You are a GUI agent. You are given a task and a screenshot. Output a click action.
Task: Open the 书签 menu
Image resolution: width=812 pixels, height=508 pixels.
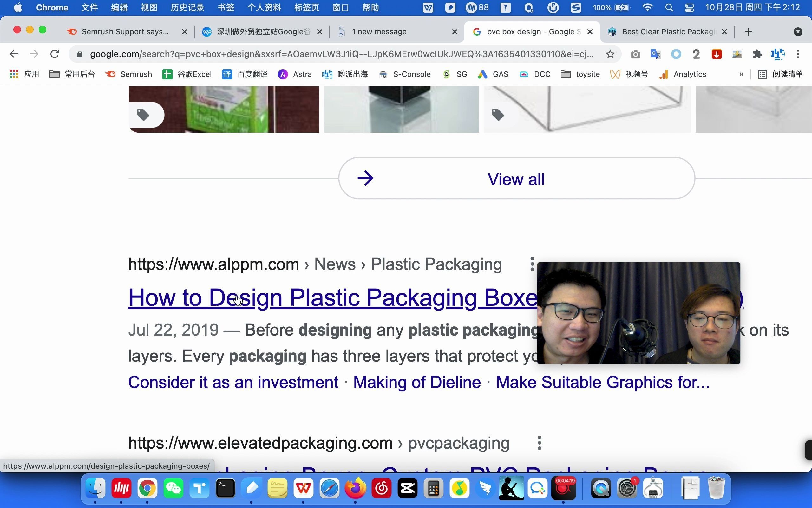[226, 7]
